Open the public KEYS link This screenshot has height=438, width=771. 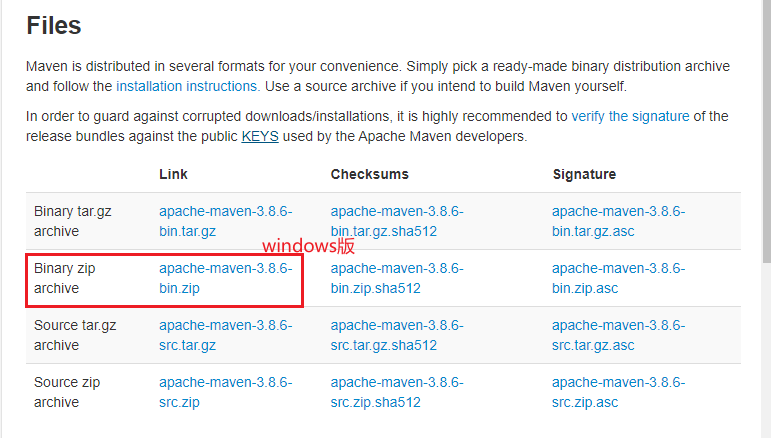coord(260,135)
